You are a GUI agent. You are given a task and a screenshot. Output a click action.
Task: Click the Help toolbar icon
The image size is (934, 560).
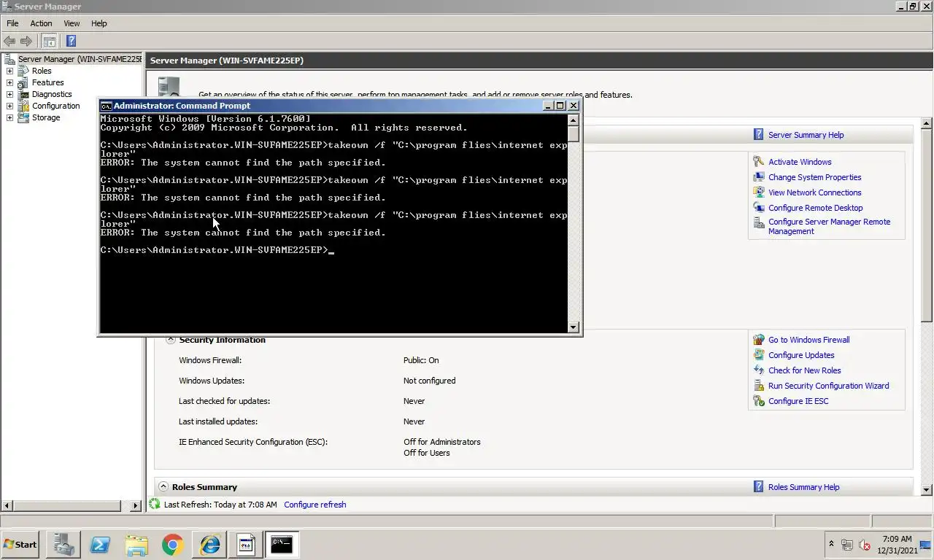click(x=71, y=41)
